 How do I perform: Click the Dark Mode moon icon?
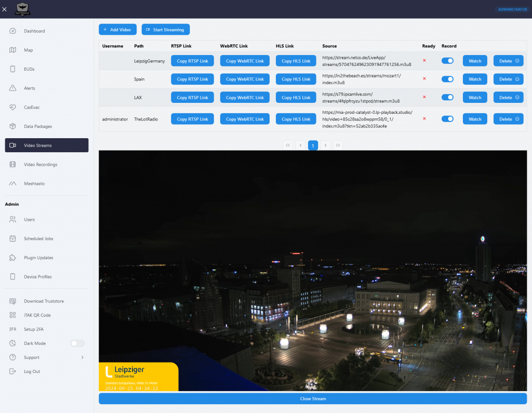(12, 343)
